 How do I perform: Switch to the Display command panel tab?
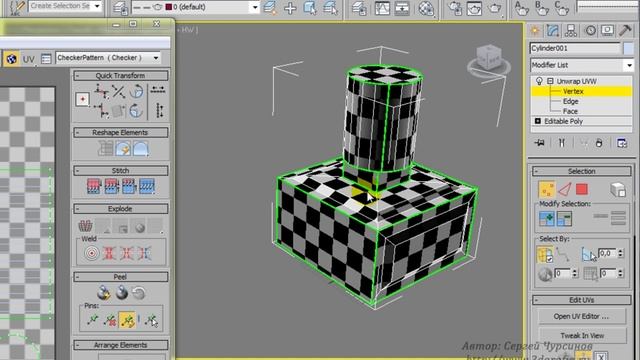click(x=607, y=31)
